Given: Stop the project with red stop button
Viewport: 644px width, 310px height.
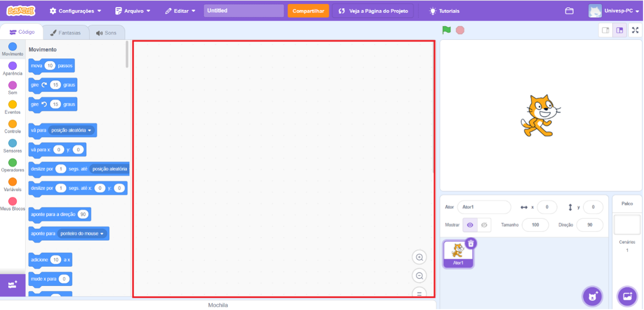Looking at the screenshot, I should (460, 30).
